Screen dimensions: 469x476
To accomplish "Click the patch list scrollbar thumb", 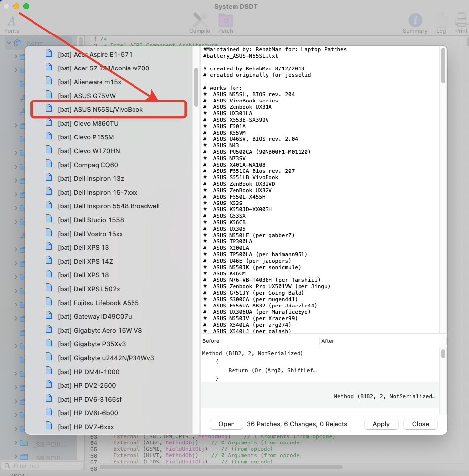I will click(196, 87).
